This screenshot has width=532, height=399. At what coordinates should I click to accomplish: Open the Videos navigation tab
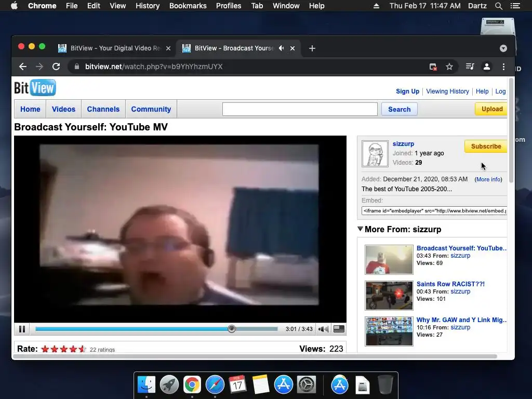[63, 109]
